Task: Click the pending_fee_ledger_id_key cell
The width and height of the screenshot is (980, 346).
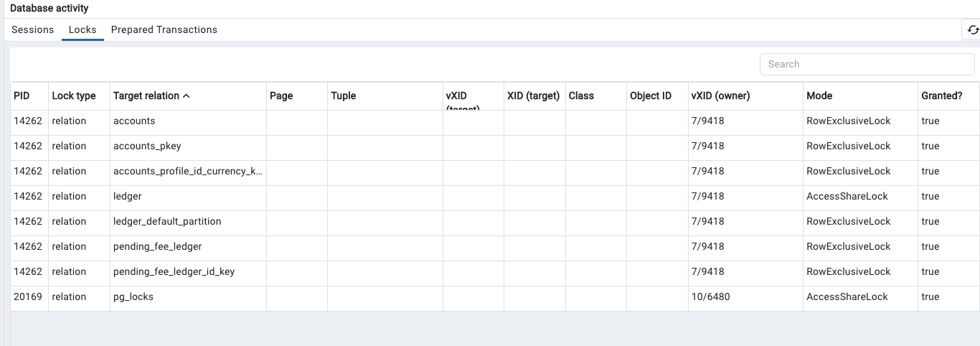Action: pos(174,272)
